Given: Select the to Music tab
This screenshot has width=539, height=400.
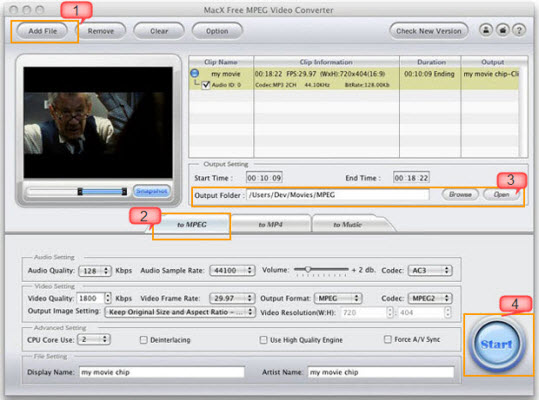Looking at the screenshot, I should (347, 224).
